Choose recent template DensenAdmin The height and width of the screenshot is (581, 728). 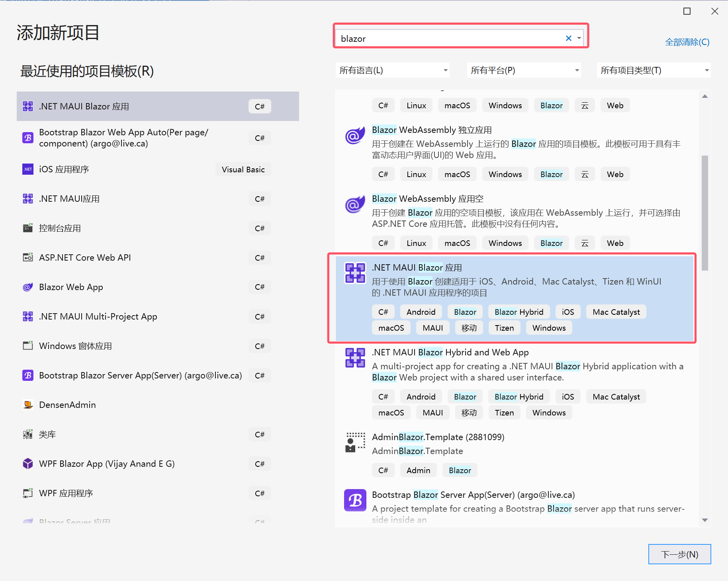tap(158, 405)
